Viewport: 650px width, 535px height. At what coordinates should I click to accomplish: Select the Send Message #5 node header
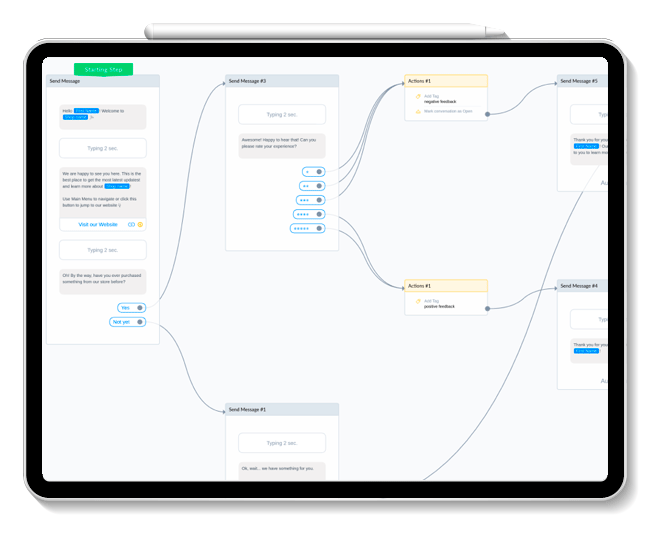(x=582, y=81)
